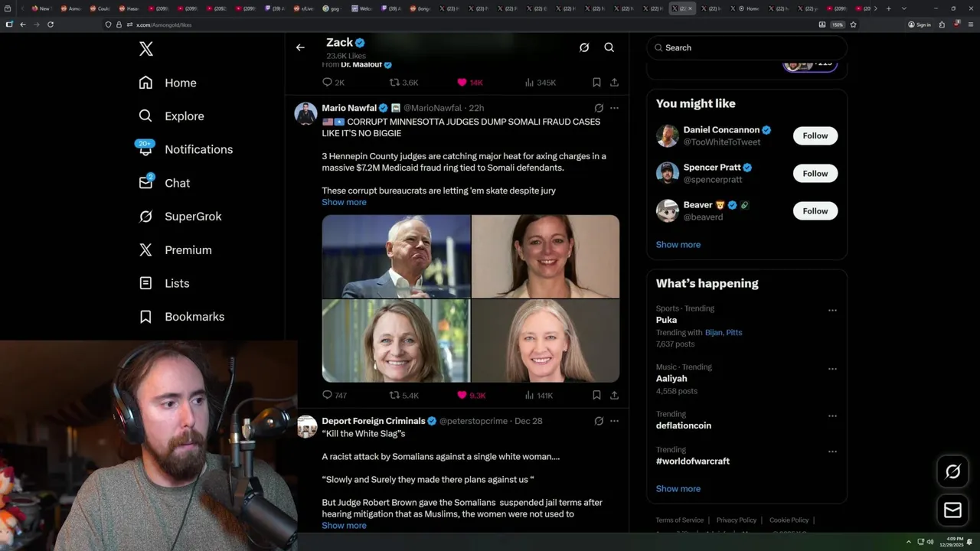Show more under What's happening
Viewport: 980px width, 551px height.
coord(678,489)
